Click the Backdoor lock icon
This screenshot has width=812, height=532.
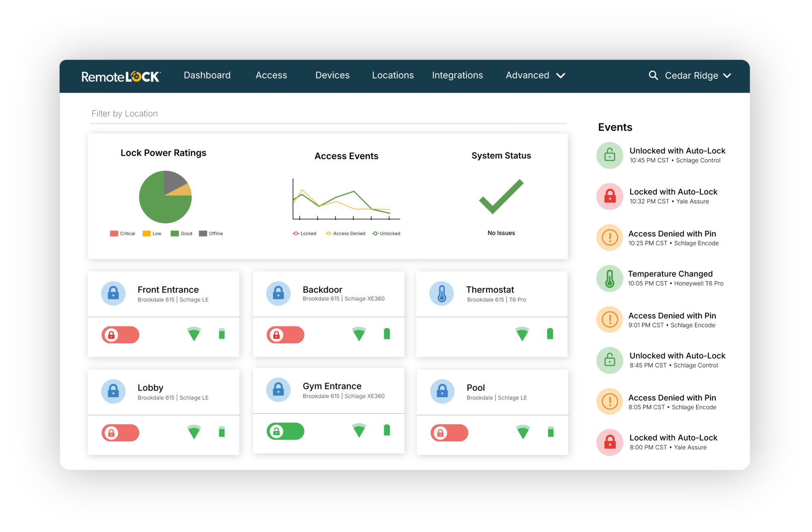click(278, 293)
